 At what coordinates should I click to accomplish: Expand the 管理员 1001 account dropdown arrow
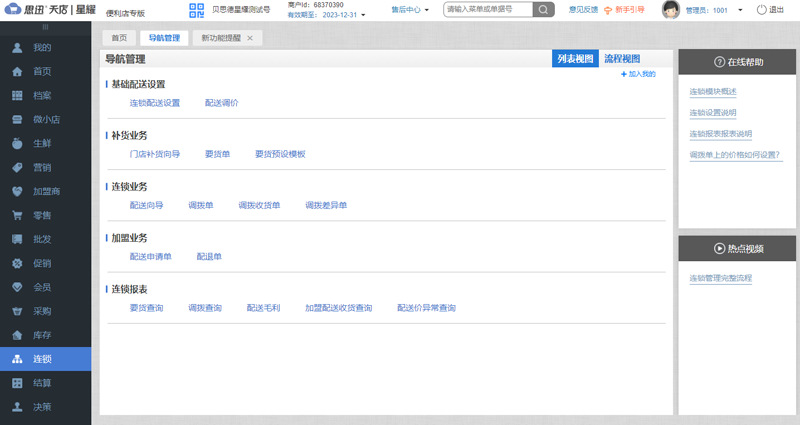pos(740,10)
